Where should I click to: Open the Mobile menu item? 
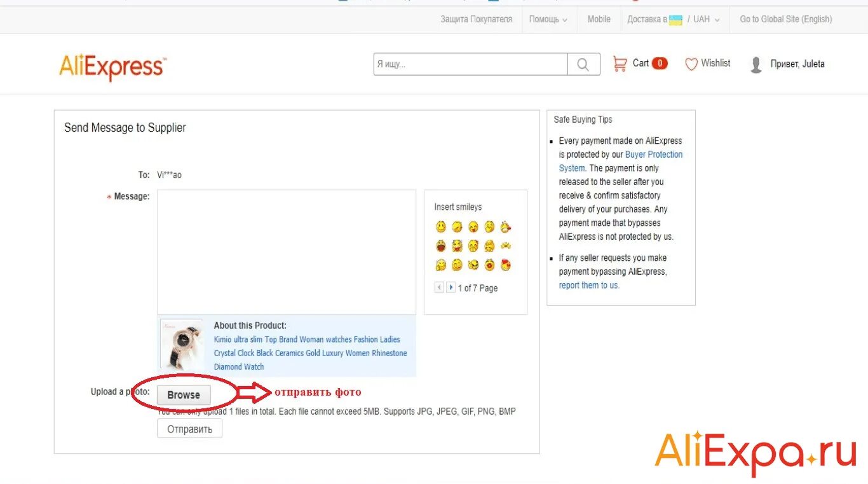[x=599, y=20]
